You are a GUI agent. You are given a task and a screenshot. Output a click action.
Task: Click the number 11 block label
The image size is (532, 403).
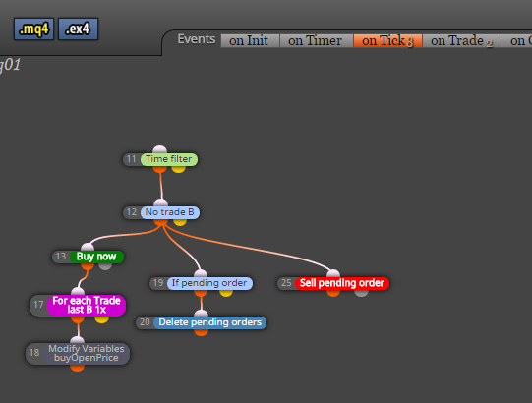(132, 159)
